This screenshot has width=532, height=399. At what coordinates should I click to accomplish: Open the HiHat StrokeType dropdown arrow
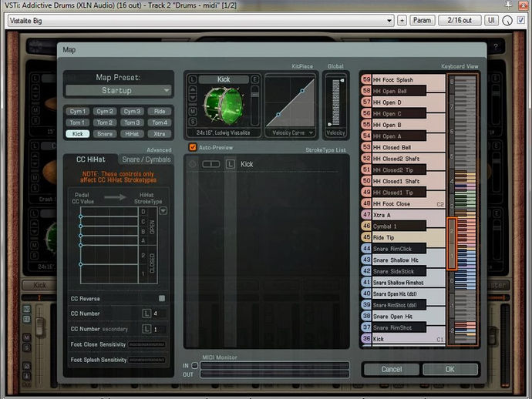tap(163, 211)
